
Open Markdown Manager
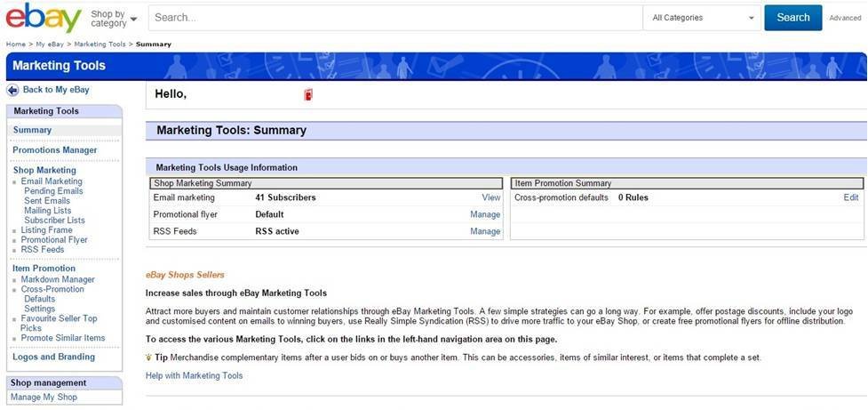[58, 279]
